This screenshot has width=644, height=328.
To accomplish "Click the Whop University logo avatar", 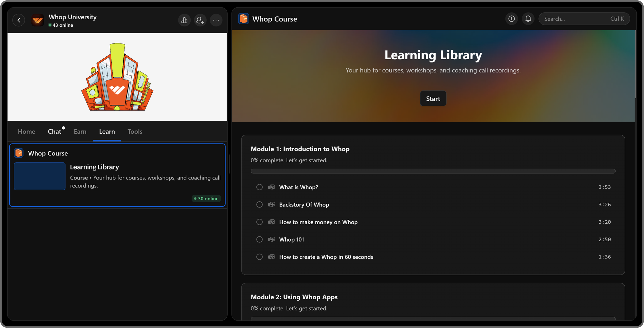I will (x=38, y=20).
